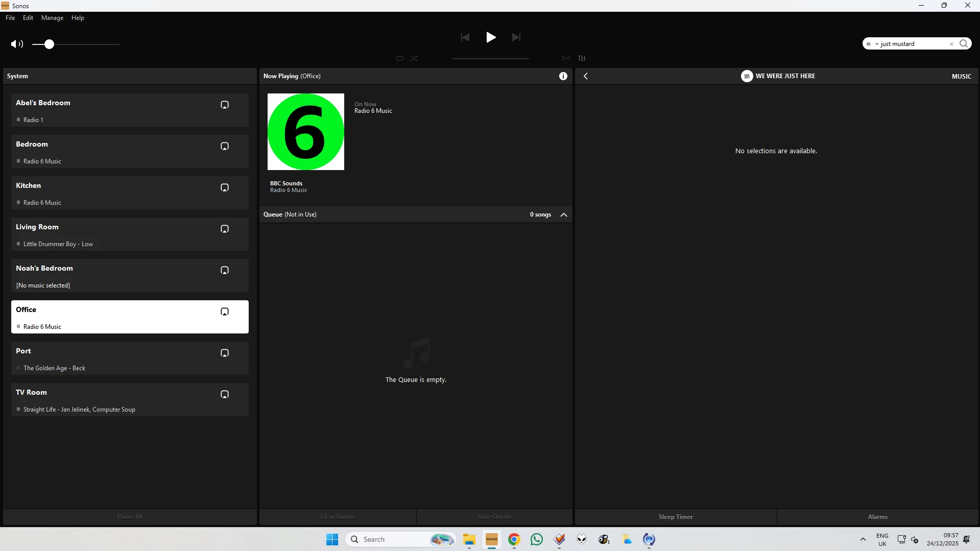Open Google Chrome from the taskbar

coord(514,539)
